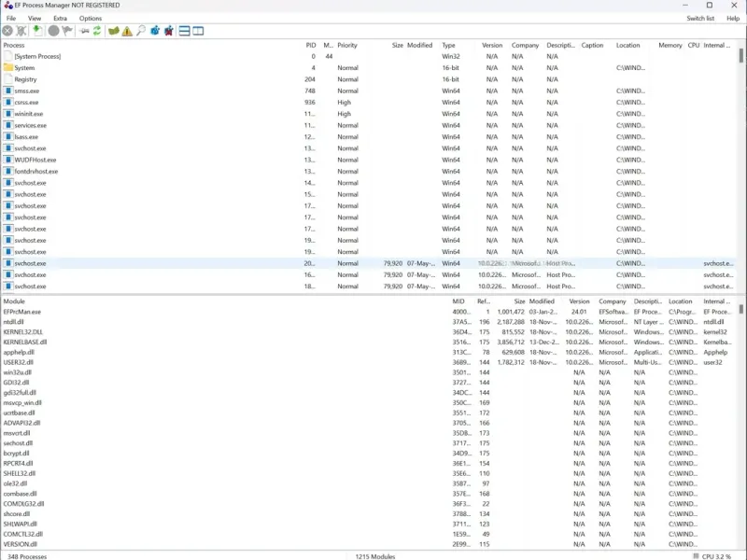
Task: Click the 348 Processes status bar text
Action: pos(27,556)
